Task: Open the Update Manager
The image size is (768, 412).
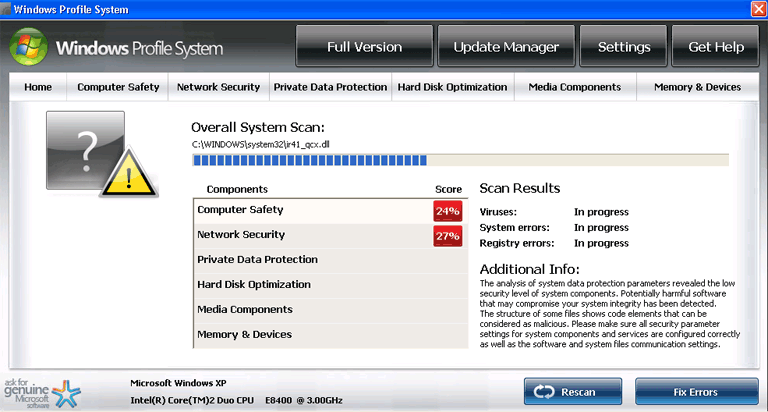Action: [505, 47]
